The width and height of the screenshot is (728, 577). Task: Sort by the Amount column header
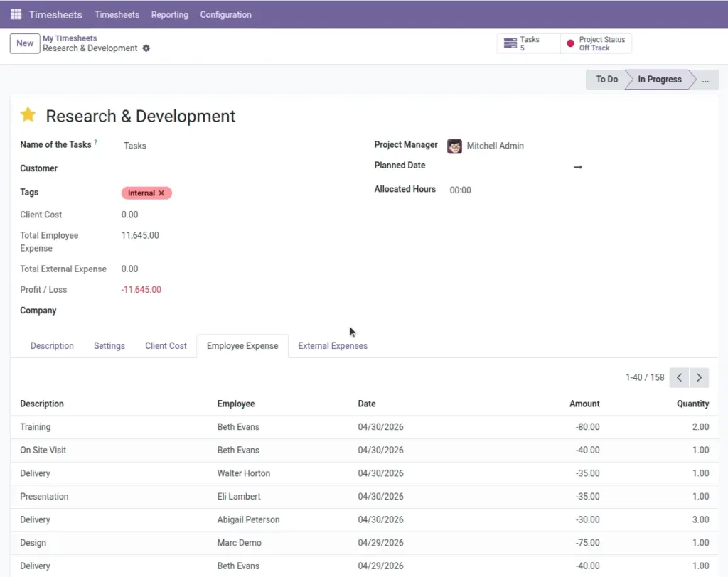584,404
